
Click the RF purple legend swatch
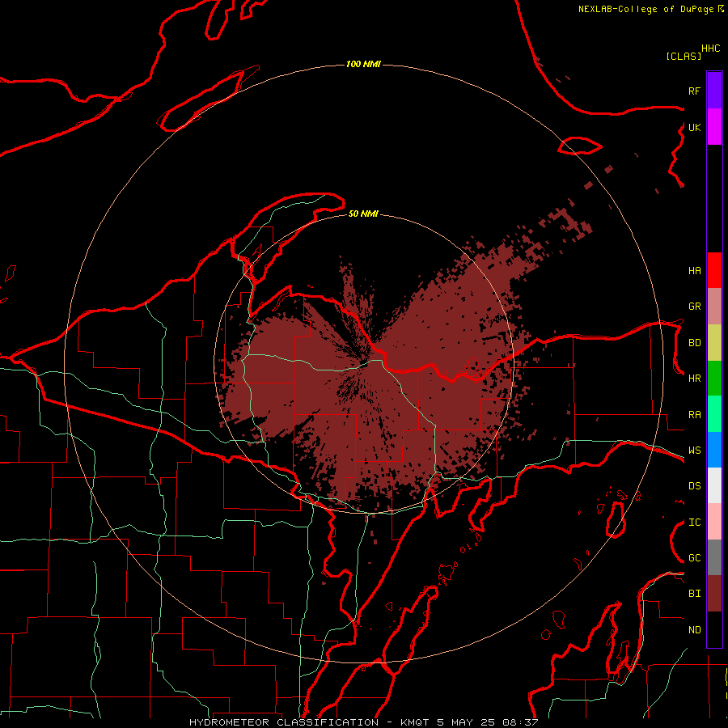(x=714, y=91)
